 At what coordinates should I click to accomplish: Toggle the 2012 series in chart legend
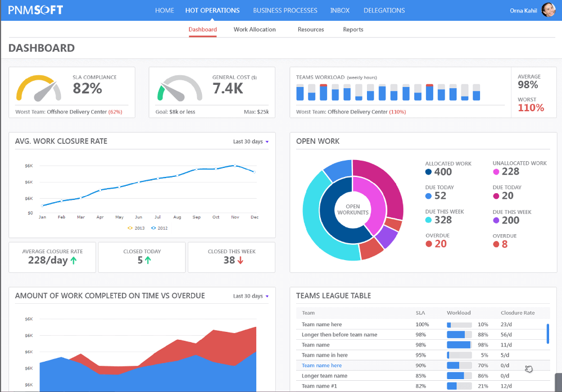click(158, 228)
